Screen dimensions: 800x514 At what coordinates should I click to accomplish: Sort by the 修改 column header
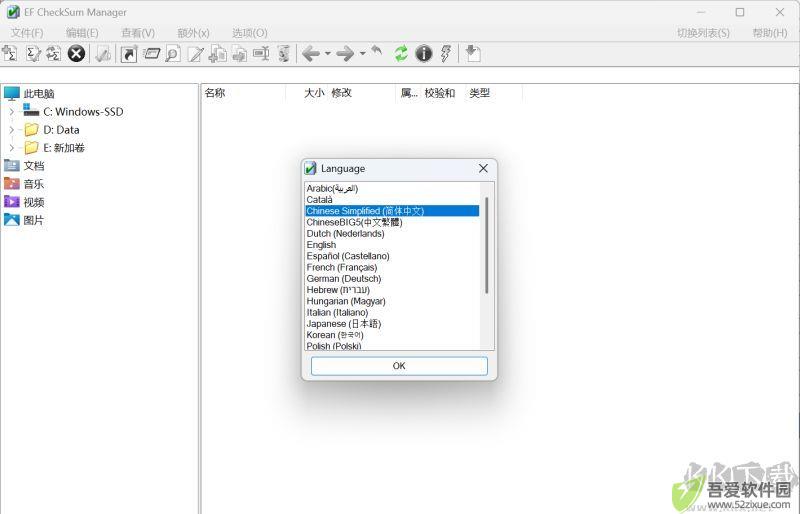click(341, 93)
